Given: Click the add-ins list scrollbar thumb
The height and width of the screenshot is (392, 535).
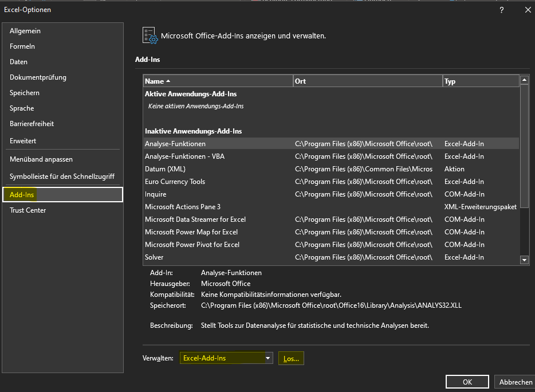Looking at the screenshot, I should (525, 146).
